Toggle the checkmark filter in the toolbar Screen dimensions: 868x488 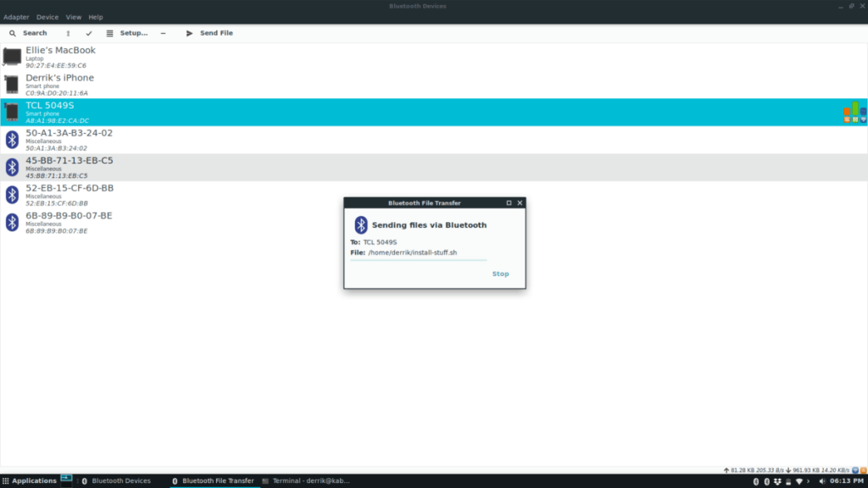coord(89,33)
